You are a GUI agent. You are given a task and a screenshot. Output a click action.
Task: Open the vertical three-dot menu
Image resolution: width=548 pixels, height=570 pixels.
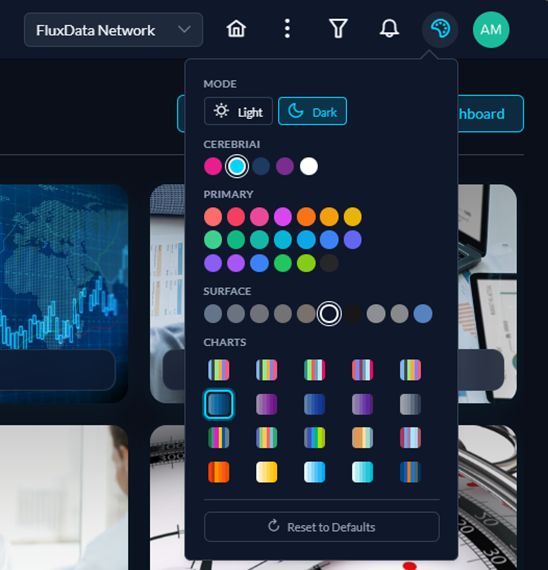point(287,29)
